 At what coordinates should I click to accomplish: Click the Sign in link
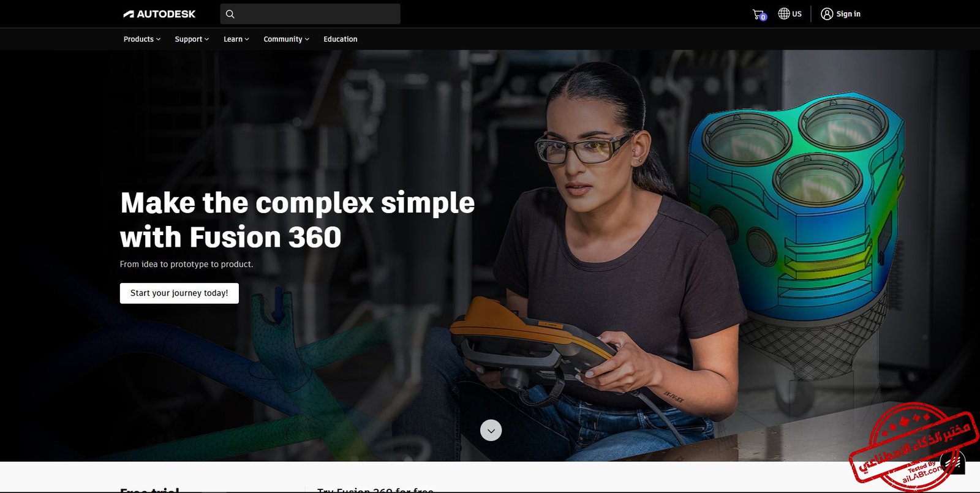point(848,14)
